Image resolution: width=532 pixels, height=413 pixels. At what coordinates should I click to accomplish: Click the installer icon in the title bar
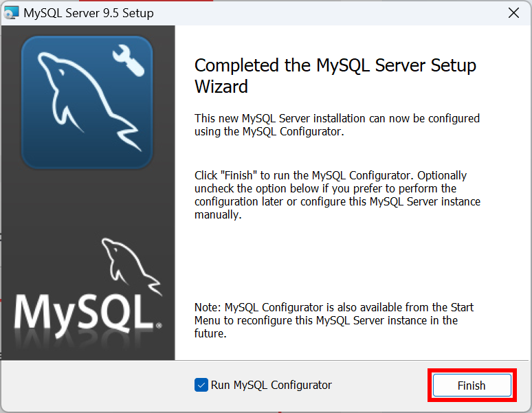[11, 13]
